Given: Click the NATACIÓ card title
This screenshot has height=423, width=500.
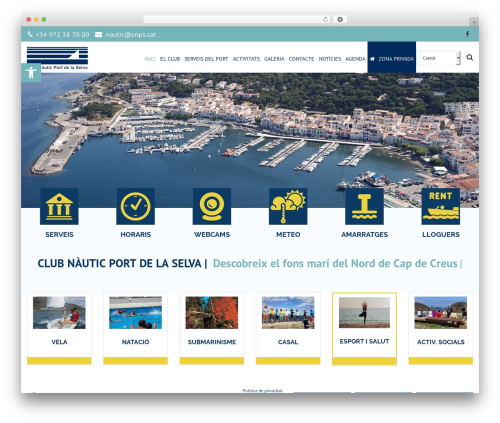Looking at the screenshot, I should coord(135,342).
